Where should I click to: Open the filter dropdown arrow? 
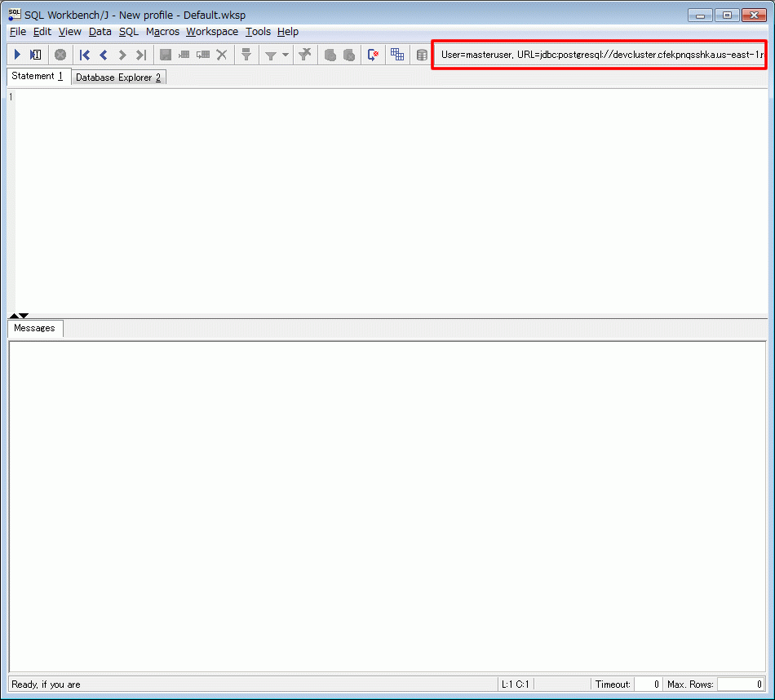click(x=286, y=55)
